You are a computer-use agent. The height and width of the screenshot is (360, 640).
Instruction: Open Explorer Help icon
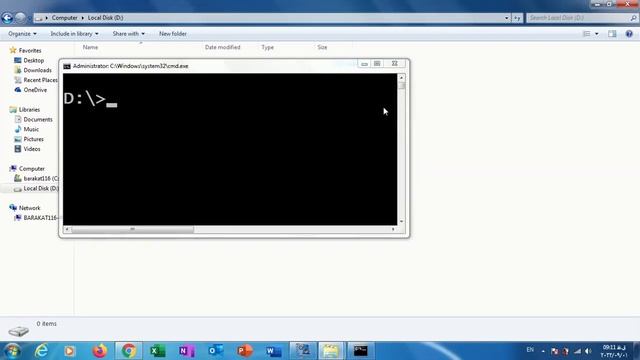(629, 34)
